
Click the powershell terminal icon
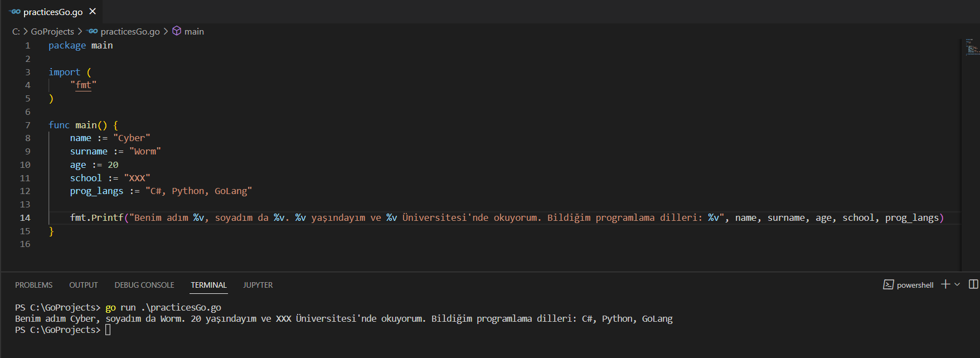coord(888,285)
